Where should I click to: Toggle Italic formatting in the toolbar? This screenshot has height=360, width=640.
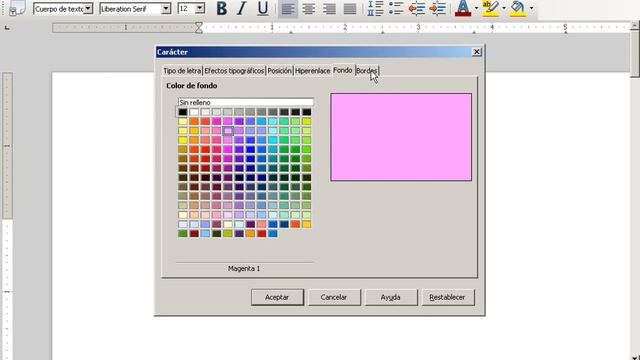coord(242,8)
